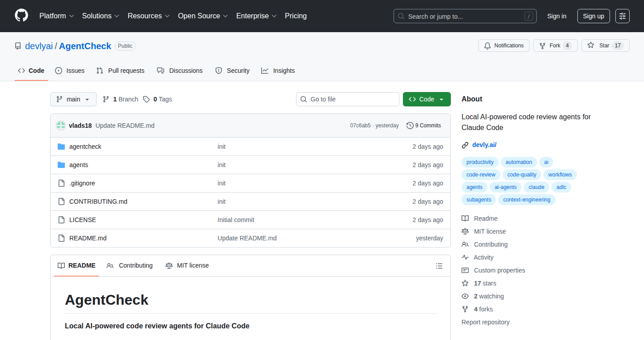Switch to the Discussions tab

click(180, 71)
